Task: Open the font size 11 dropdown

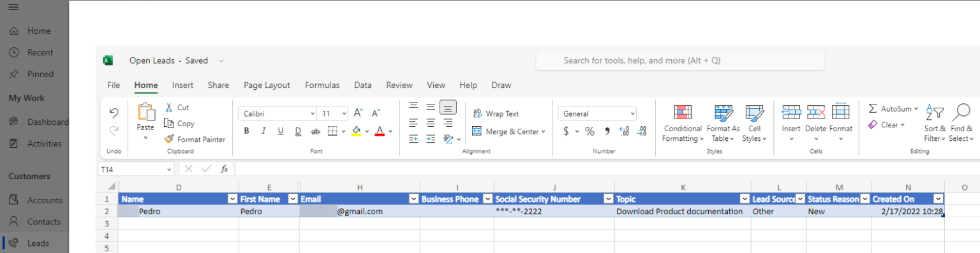Action: (x=344, y=113)
